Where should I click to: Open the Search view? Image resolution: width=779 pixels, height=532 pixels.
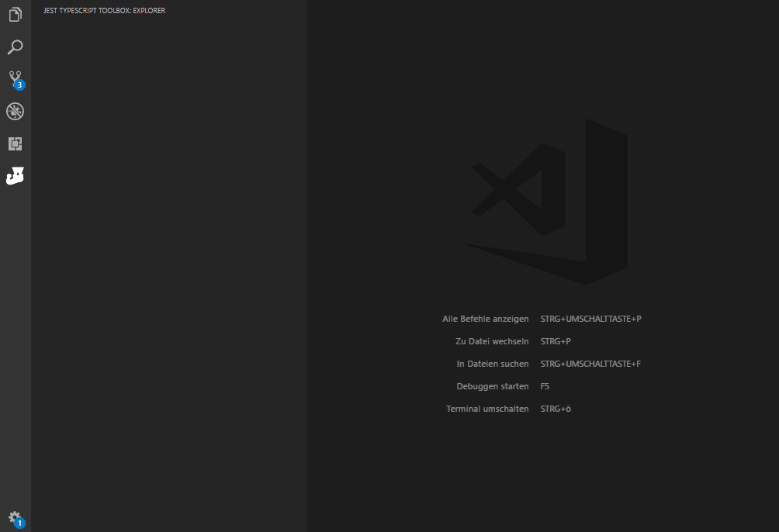pos(16,47)
